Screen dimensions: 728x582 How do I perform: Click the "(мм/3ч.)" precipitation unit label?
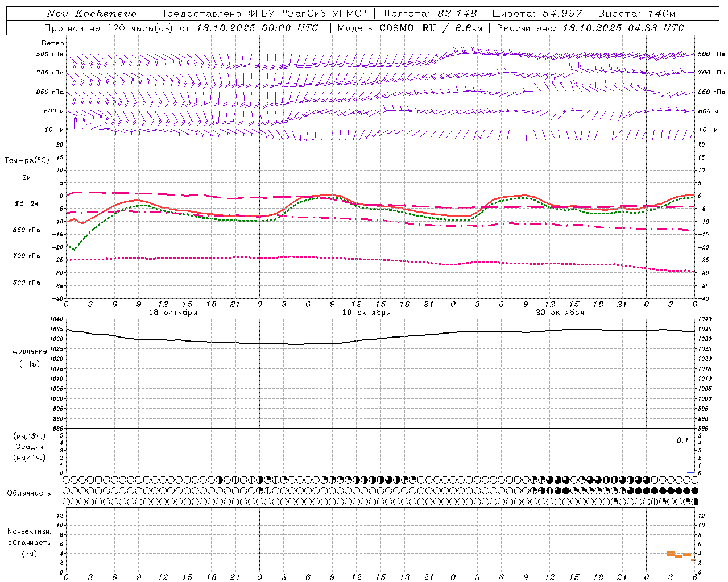(30, 436)
